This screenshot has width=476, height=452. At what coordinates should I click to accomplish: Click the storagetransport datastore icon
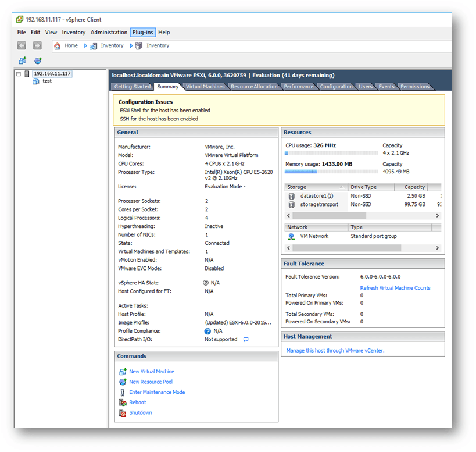click(x=291, y=205)
